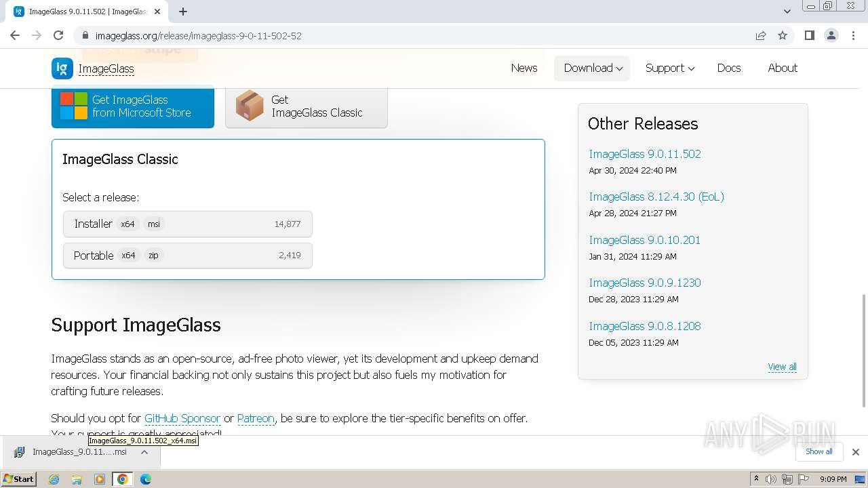Click Show all downloads button
Image resolution: width=868 pixels, height=488 pixels.
click(x=818, y=451)
